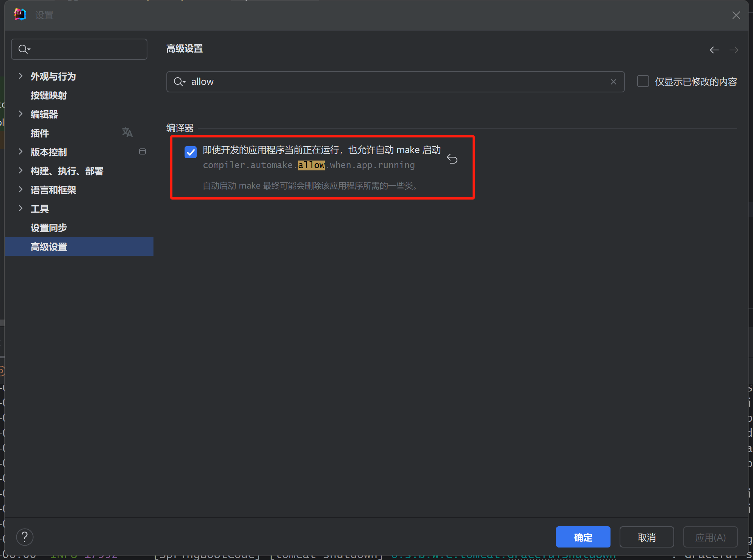Reset the automake setting to default
The height and width of the screenshot is (560, 753).
(x=452, y=159)
